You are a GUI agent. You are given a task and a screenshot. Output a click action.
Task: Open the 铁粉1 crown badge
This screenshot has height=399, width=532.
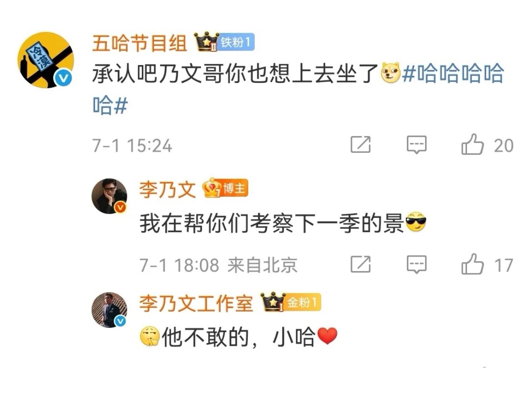pyautogui.click(x=224, y=42)
